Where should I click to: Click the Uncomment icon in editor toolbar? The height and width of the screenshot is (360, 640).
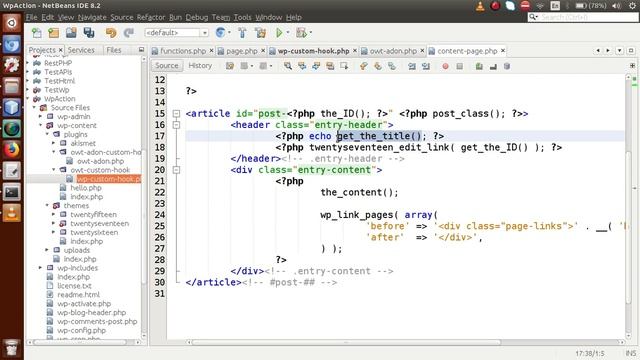pos(493,66)
